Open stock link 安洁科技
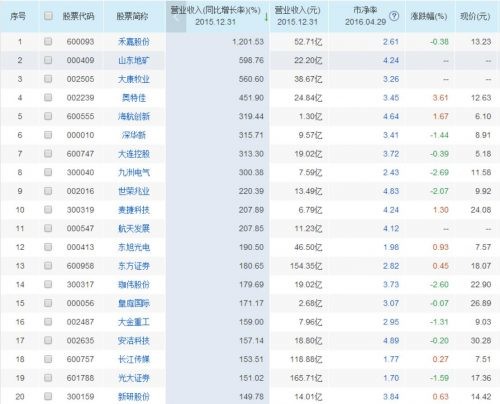The image size is (500, 404). coord(134,340)
